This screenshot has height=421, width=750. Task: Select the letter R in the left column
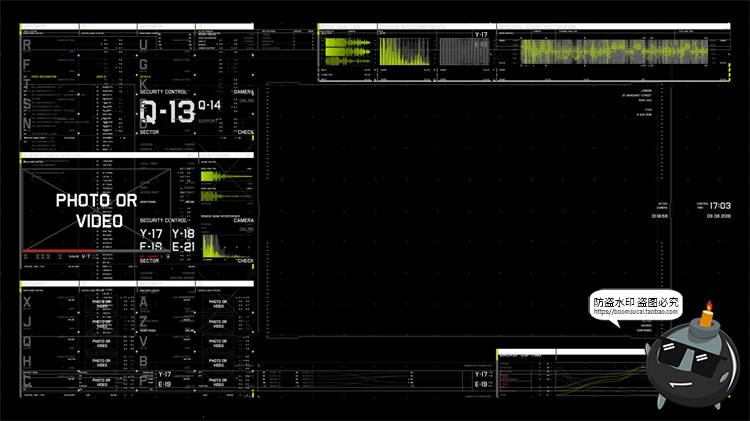click(27, 45)
